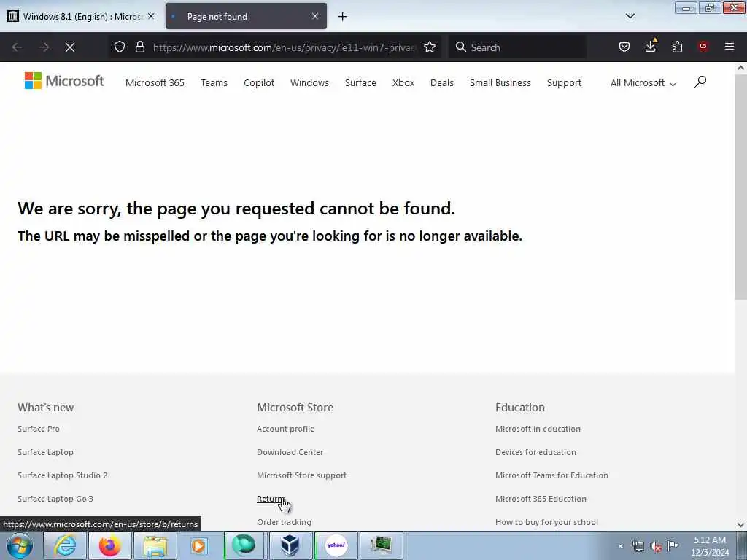Open Firefox downloads panel

click(651, 46)
